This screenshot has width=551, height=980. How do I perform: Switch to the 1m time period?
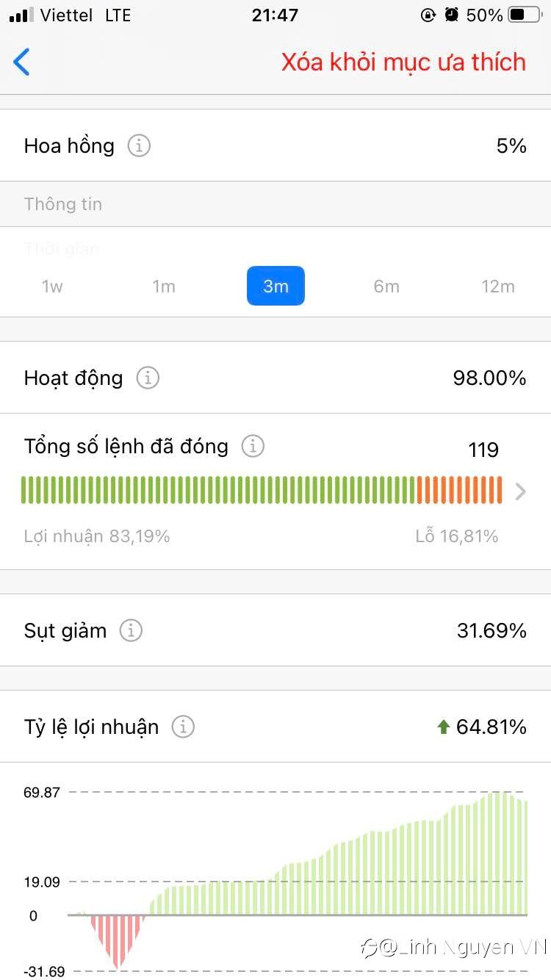click(164, 287)
